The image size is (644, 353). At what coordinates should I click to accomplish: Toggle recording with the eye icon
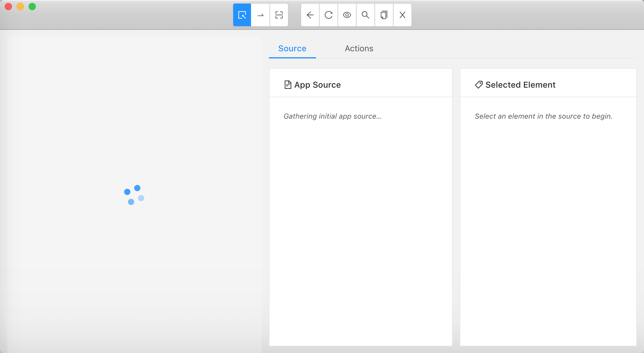point(347,15)
